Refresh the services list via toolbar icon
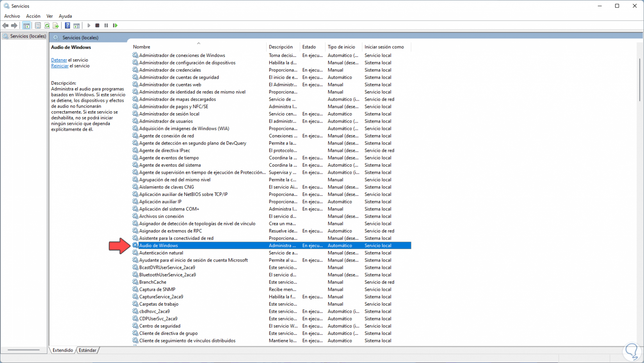 (x=47, y=26)
